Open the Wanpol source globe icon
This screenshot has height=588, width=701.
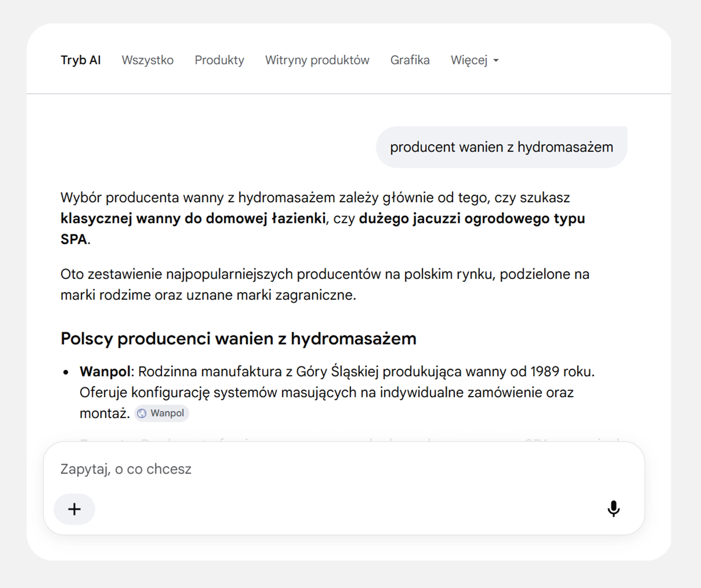pos(142,413)
